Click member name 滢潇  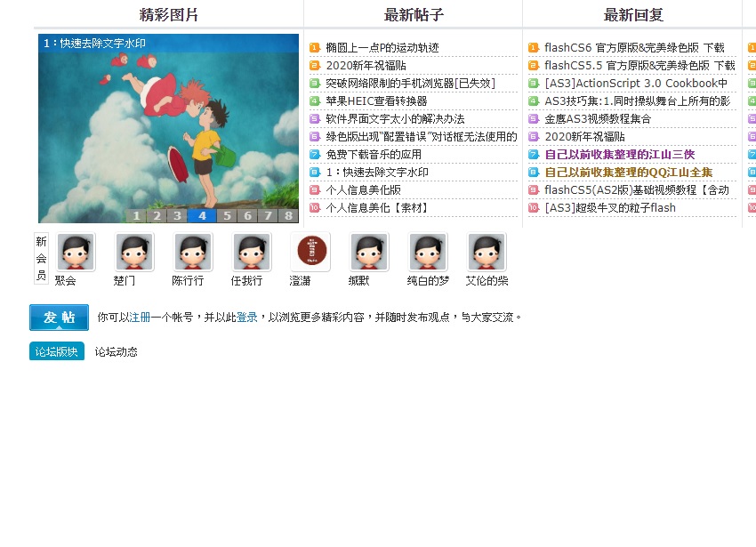tap(300, 281)
